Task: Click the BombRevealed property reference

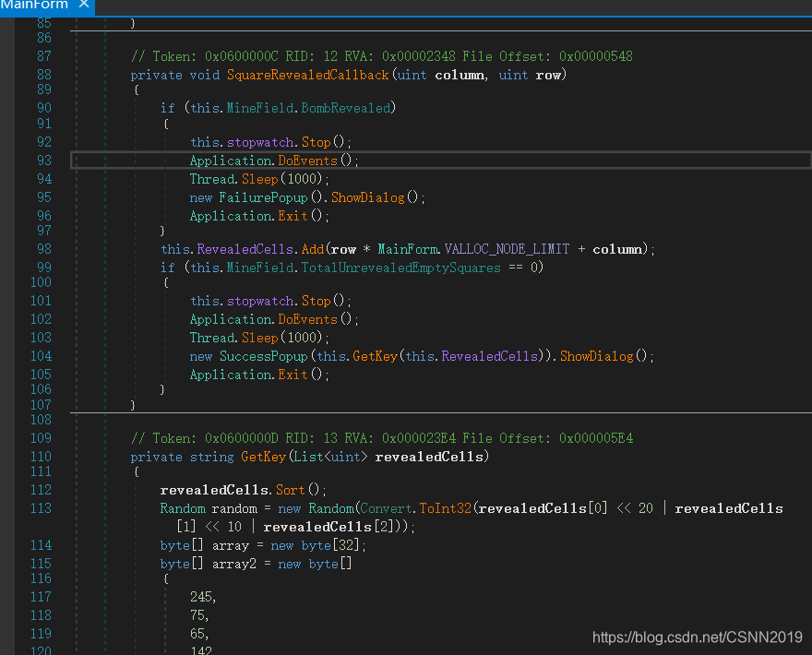Action: [x=346, y=108]
